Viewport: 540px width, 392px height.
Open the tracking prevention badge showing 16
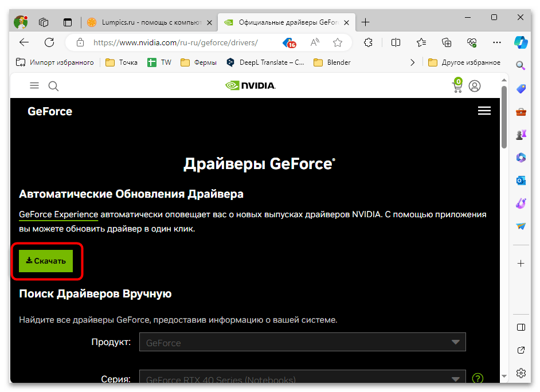[x=289, y=42]
